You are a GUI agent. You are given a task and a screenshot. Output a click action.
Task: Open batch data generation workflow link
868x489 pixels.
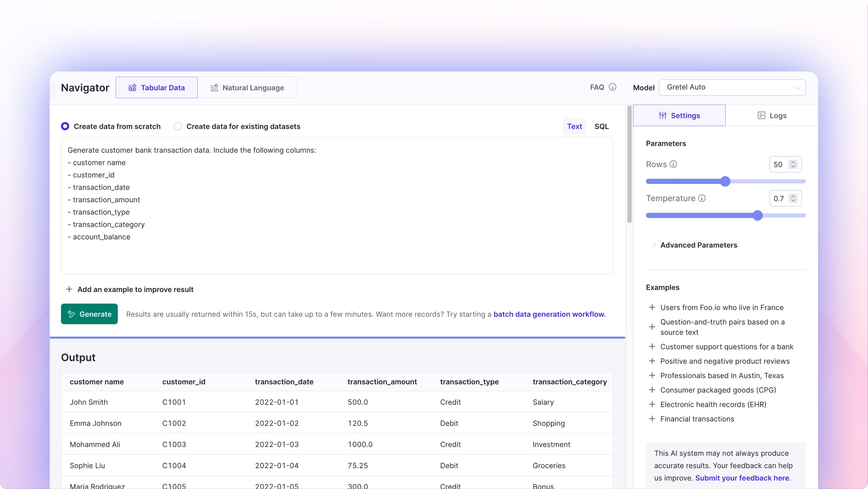point(549,314)
